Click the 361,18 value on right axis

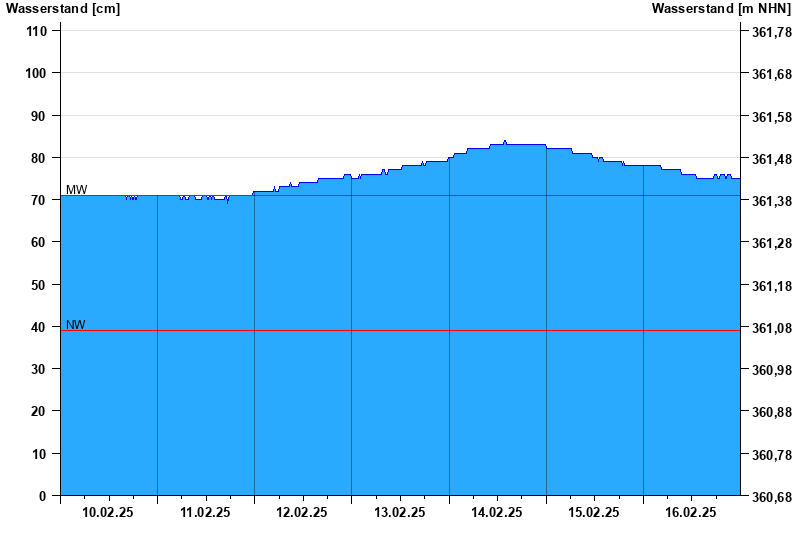(x=772, y=286)
